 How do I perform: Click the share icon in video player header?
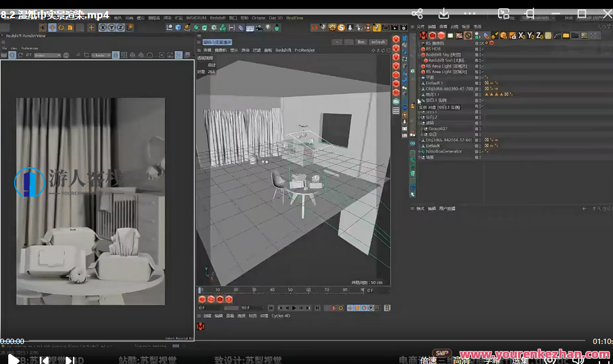pos(417,13)
